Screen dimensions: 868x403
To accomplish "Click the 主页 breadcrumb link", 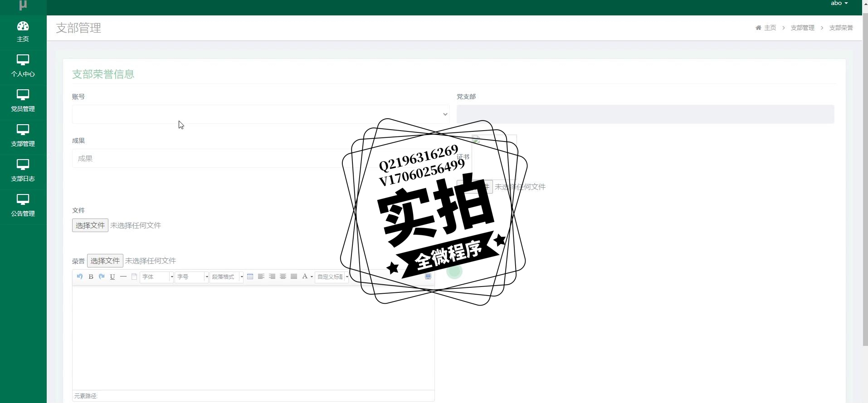I will point(770,28).
